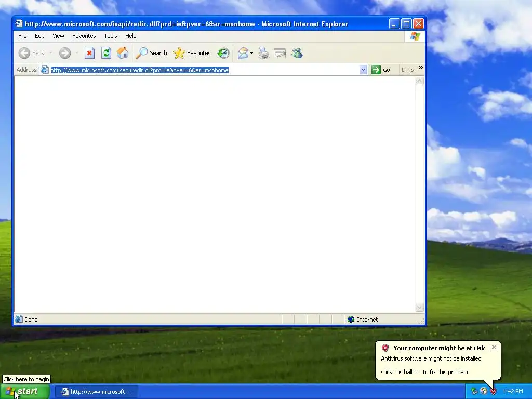Open the File menu

[x=22, y=36]
